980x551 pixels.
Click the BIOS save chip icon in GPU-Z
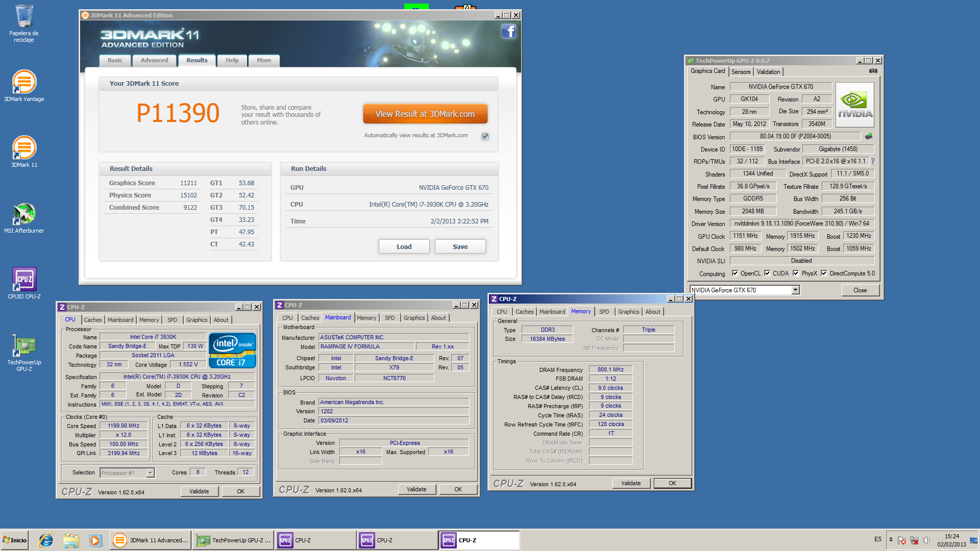click(x=869, y=136)
